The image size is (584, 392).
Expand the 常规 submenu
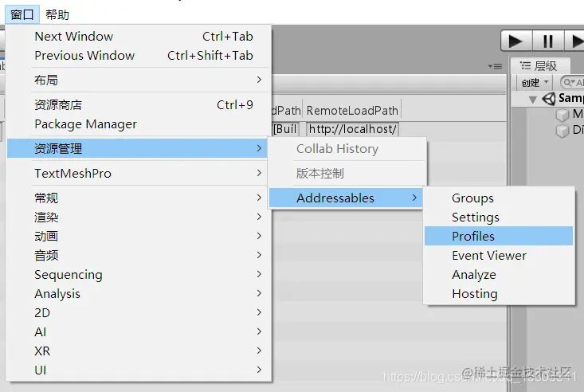[139, 198]
